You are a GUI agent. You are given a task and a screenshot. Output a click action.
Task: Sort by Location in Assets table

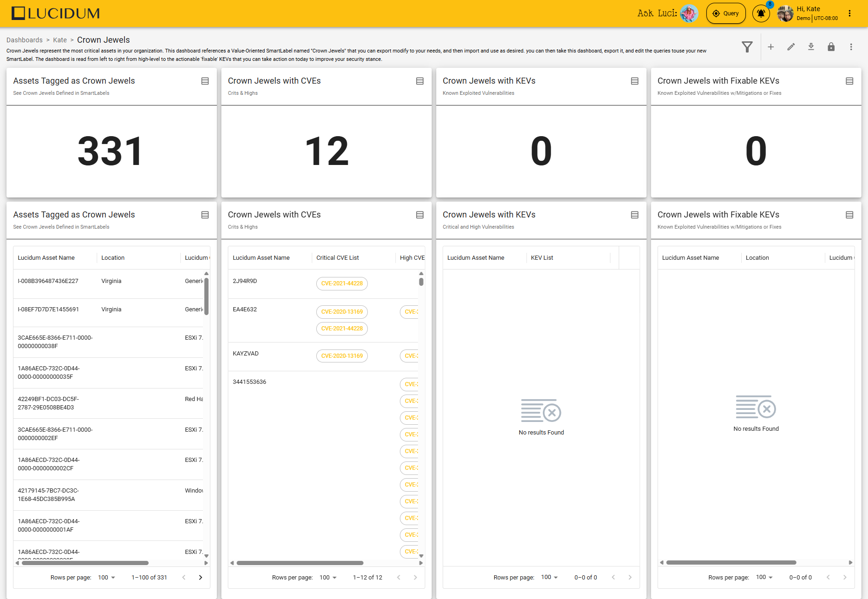click(113, 258)
